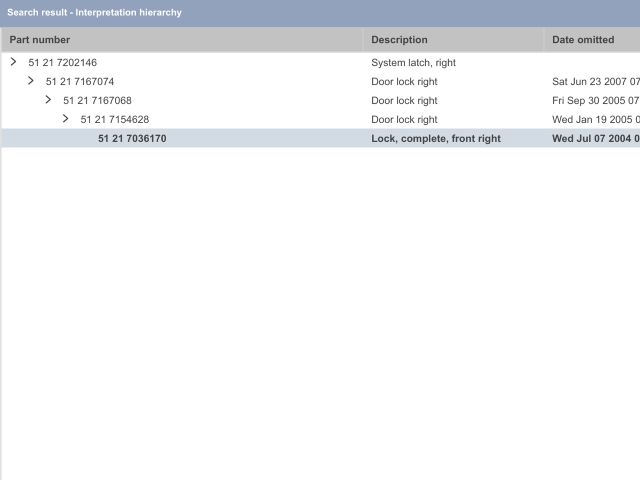Screen dimensions: 640x480
Task: Collapse the 51 21 7167074 tree node
Action: 31,81
